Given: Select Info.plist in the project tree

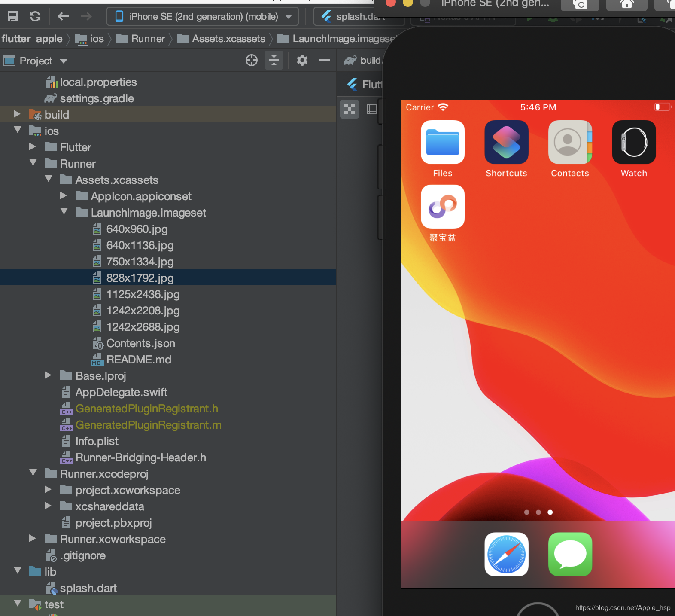Looking at the screenshot, I should point(97,441).
